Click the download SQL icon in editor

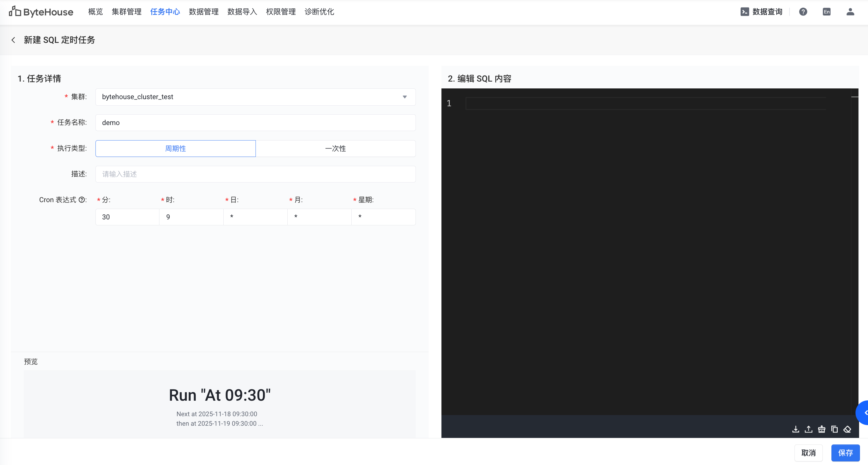point(795,429)
